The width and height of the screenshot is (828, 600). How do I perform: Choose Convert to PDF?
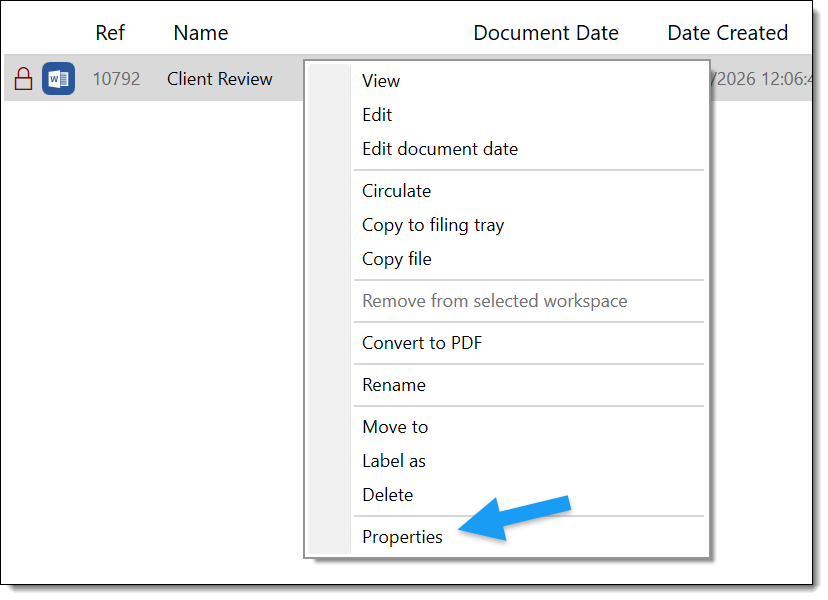[x=421, y=343]
